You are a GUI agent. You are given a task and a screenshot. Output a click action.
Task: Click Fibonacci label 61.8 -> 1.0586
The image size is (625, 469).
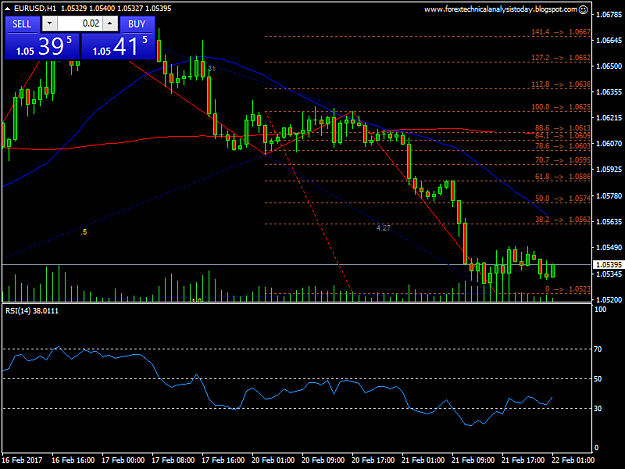(x=562, y=177)
